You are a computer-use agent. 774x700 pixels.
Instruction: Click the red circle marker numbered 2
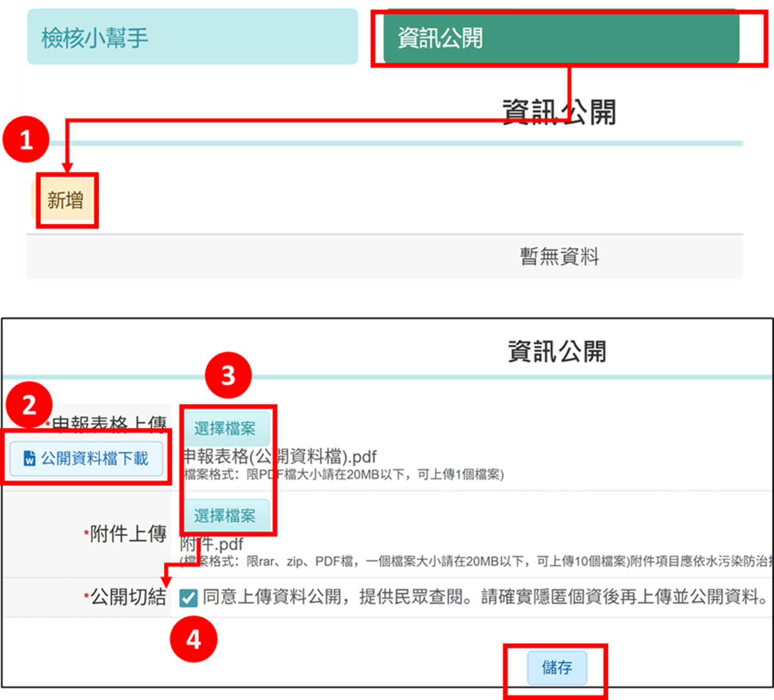tap(29, 405)
